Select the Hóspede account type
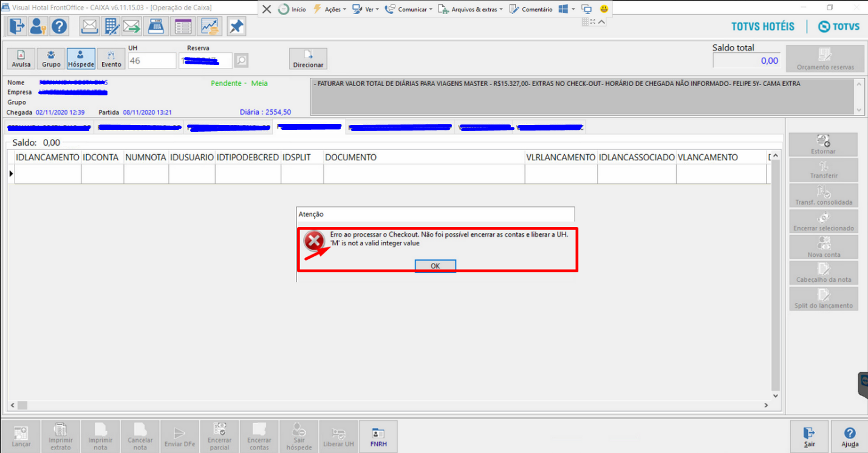Image resolution: width=868 pixels, height=453 pixels. [81, 58]
